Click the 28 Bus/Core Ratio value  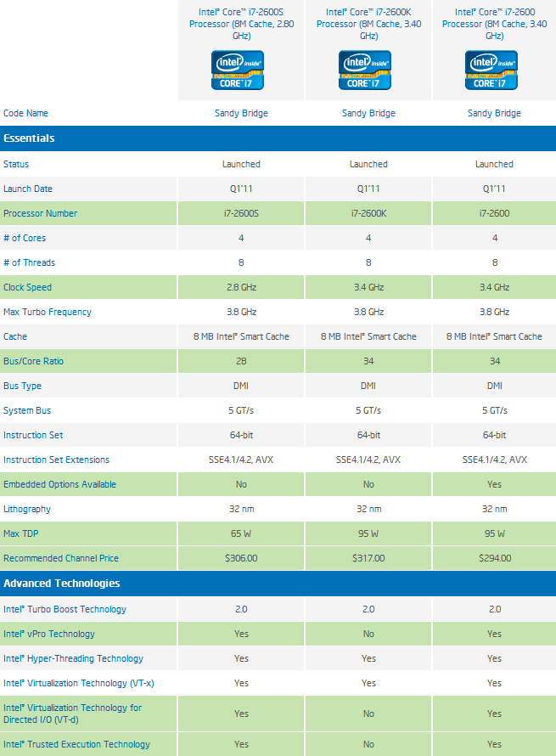pyautogui.click(x=241, y=361)
